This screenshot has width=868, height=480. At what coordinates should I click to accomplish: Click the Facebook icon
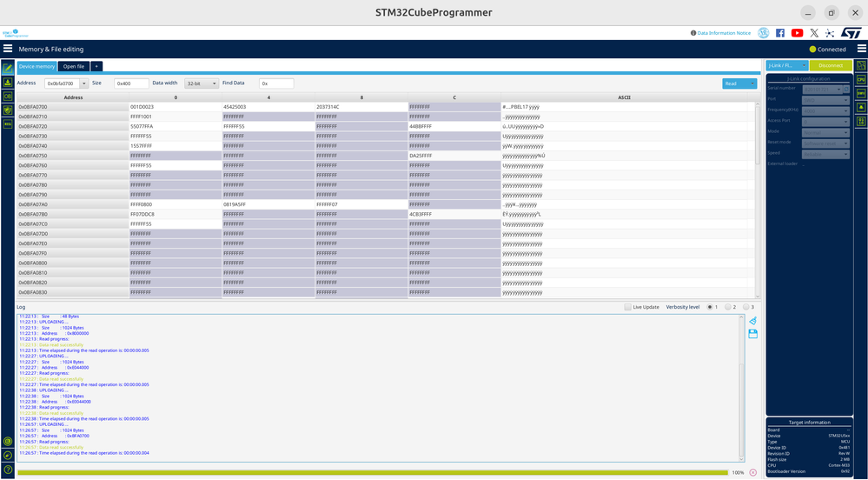[780, 33]
